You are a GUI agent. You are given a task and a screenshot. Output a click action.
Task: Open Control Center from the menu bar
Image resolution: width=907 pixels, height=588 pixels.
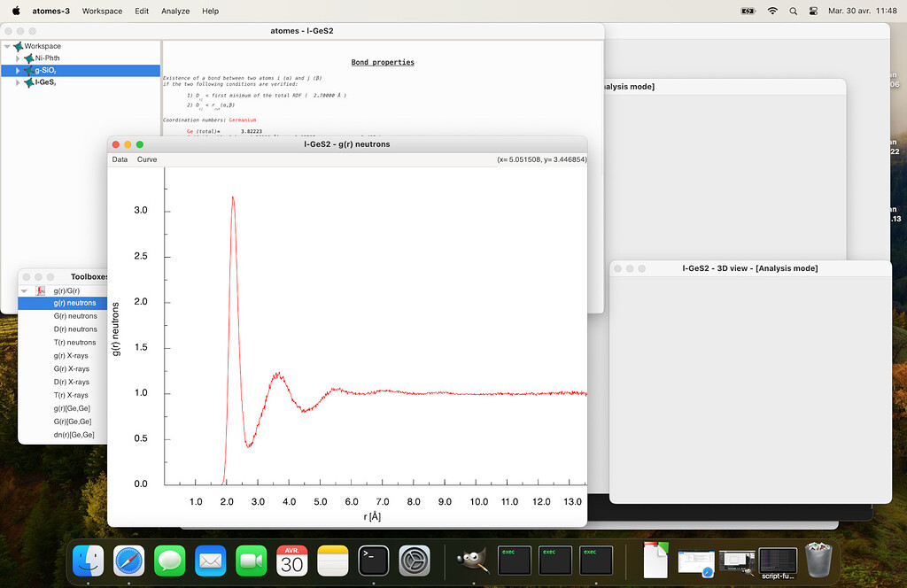[x=812, y=11]
